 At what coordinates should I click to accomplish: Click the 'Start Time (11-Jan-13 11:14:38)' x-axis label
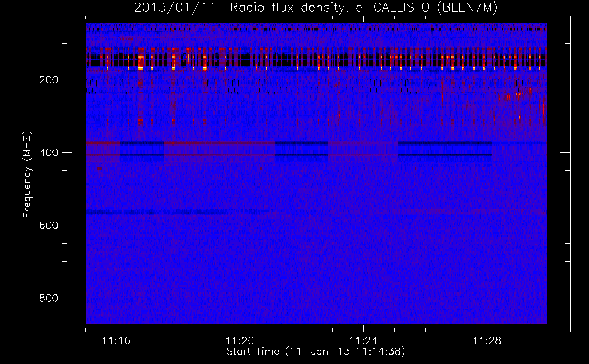[x=316, y=352]
